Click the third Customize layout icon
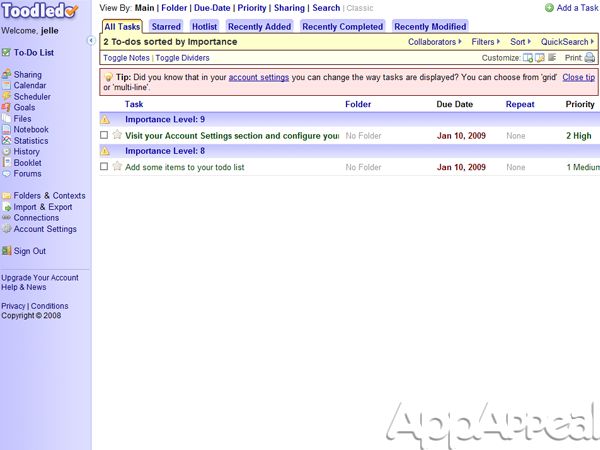 click(x=551, y=57)
